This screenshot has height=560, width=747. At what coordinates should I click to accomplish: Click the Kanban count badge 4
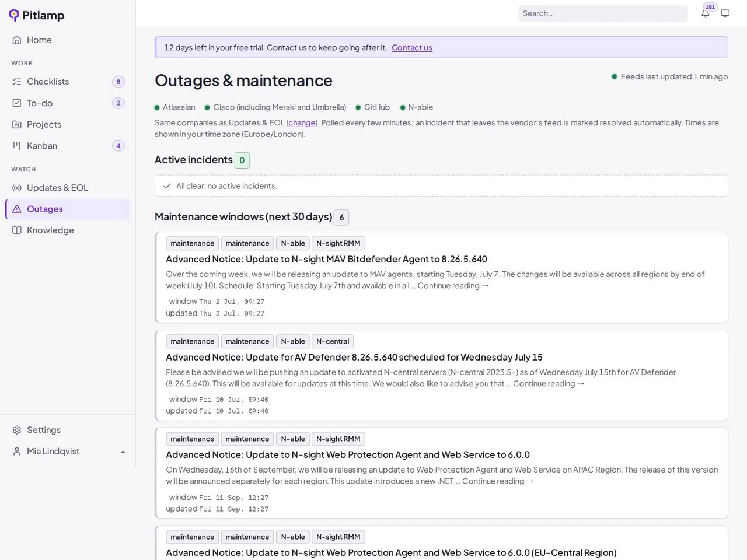click(x=118, y=146)
